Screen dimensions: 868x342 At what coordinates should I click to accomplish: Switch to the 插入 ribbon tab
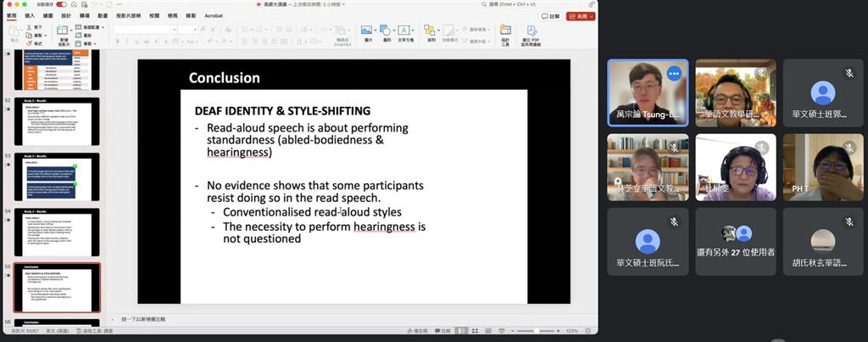(30, 15)
